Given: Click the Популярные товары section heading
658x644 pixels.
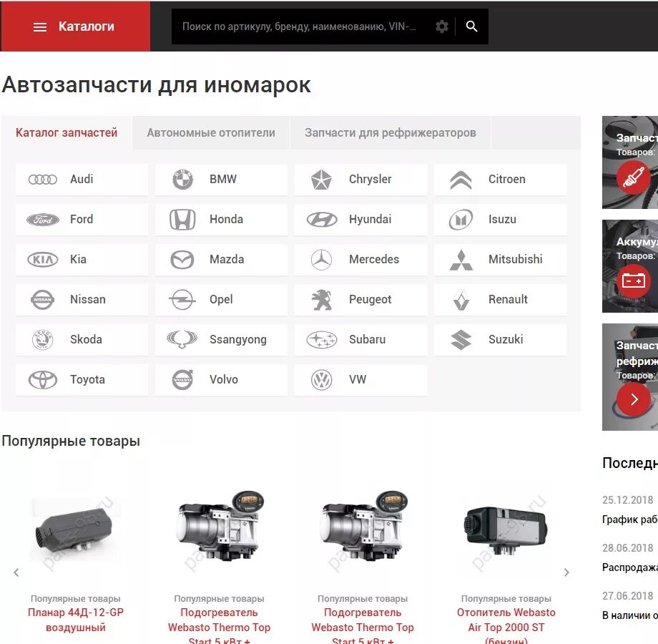Looking at the screenshot, I should click(x=71, y=441).
